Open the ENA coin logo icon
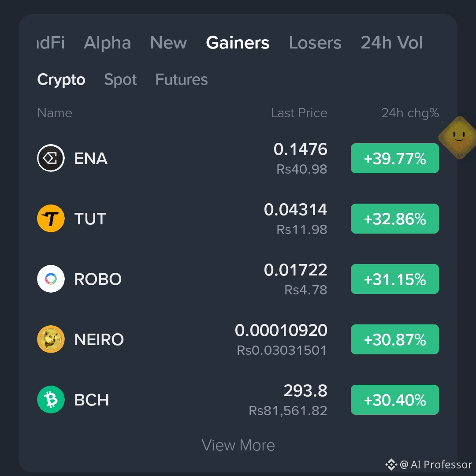Screen dimensions: 476x476 pos(51,158)
